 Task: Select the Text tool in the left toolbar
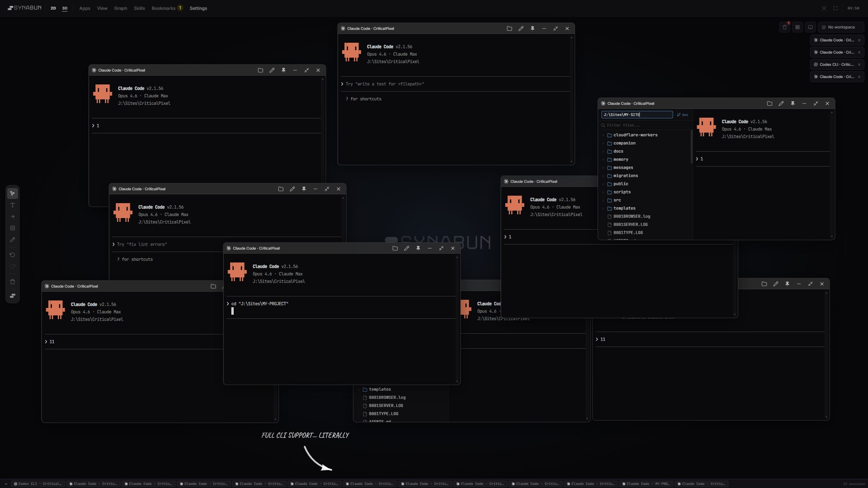(x=13, y=205)
